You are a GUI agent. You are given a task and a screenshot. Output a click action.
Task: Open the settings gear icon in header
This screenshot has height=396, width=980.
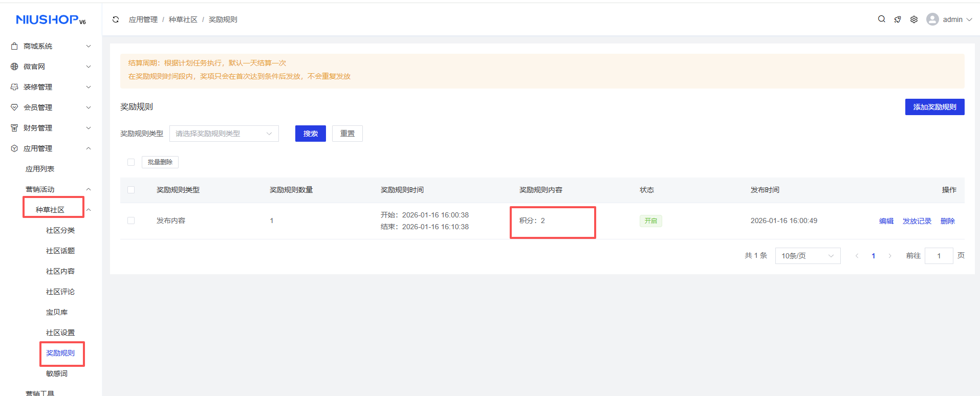914,19
